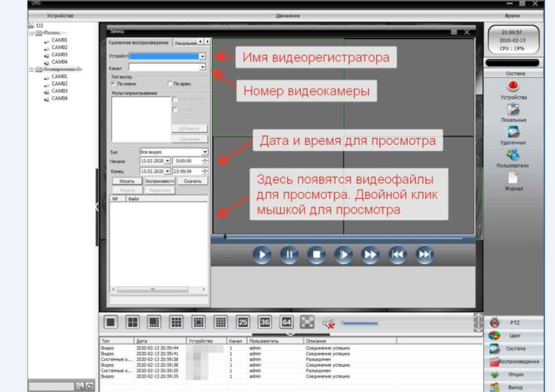Open the Устройство device dropdown
Viewport: 555px width, 392px height.
tap(202, 56)
